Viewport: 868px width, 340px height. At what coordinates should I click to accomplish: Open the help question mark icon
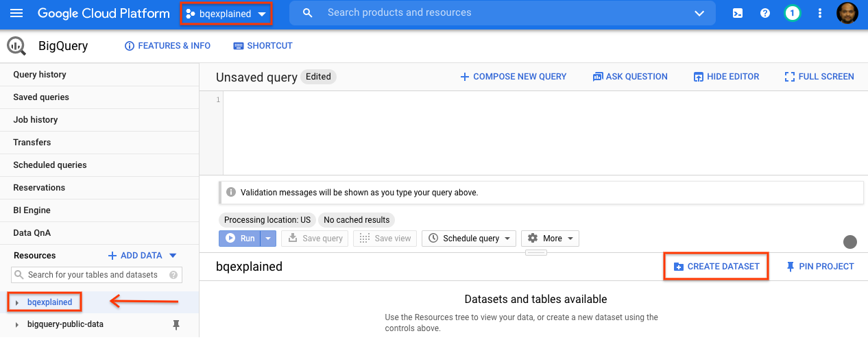click(x=765, y=13)
